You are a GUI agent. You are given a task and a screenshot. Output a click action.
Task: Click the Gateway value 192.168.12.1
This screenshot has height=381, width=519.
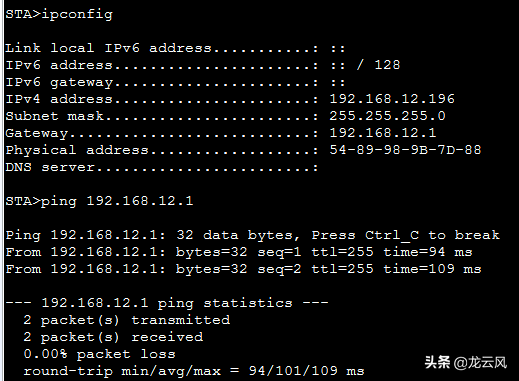click(x=383, y=133)
